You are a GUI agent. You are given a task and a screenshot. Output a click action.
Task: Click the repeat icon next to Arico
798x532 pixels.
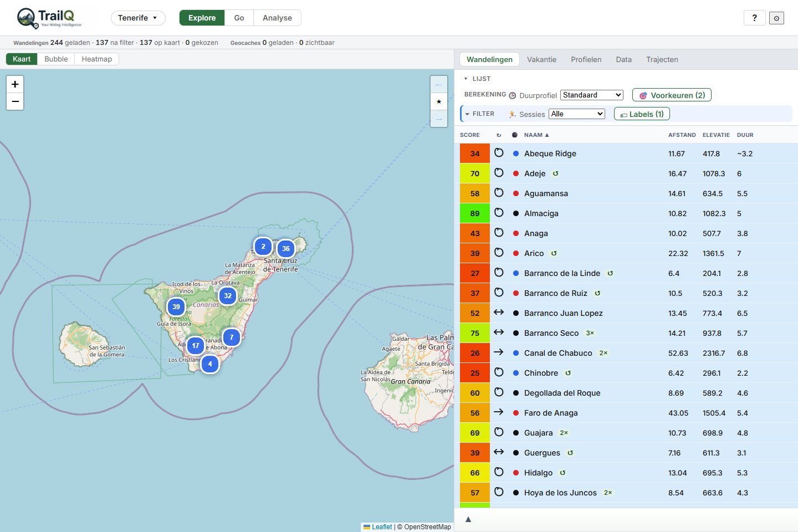(x=554, y=253)
